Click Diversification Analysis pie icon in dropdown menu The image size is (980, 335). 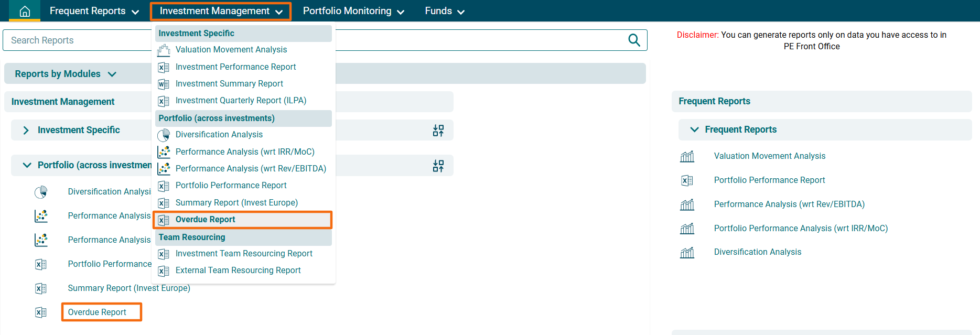[164, 135]
